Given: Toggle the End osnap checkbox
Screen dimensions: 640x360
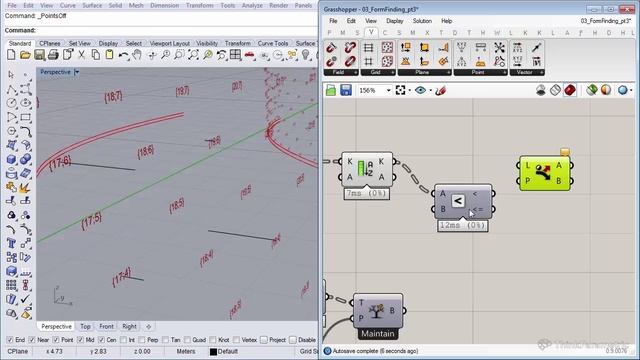Looking at the screenshot, I should (10, 340).
